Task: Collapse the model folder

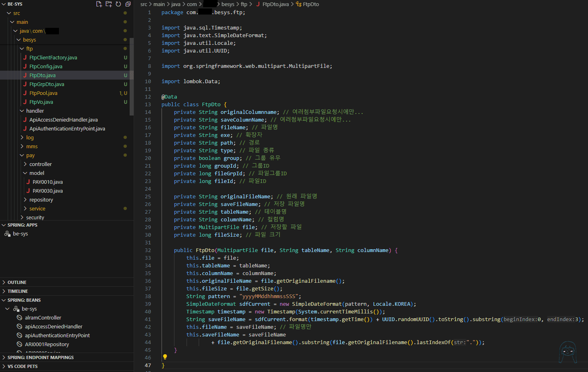Action: [25, 173]
